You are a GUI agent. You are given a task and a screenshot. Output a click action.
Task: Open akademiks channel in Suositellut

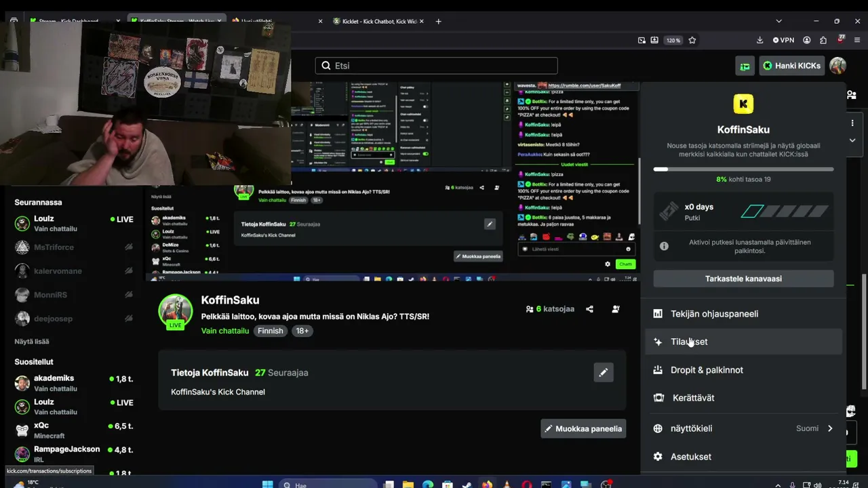(75, 383)
